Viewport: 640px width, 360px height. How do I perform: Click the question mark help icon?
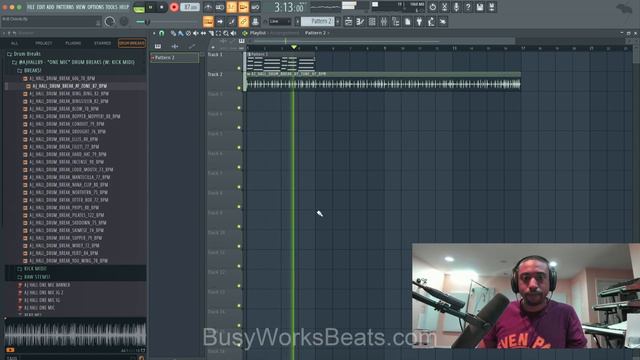click(x=468, y=7)
